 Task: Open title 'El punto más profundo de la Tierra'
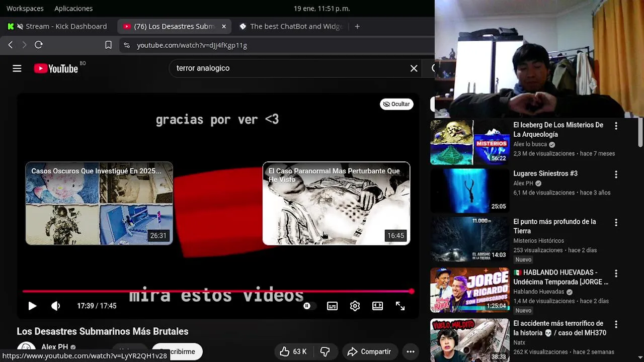[x=554, y=226]
